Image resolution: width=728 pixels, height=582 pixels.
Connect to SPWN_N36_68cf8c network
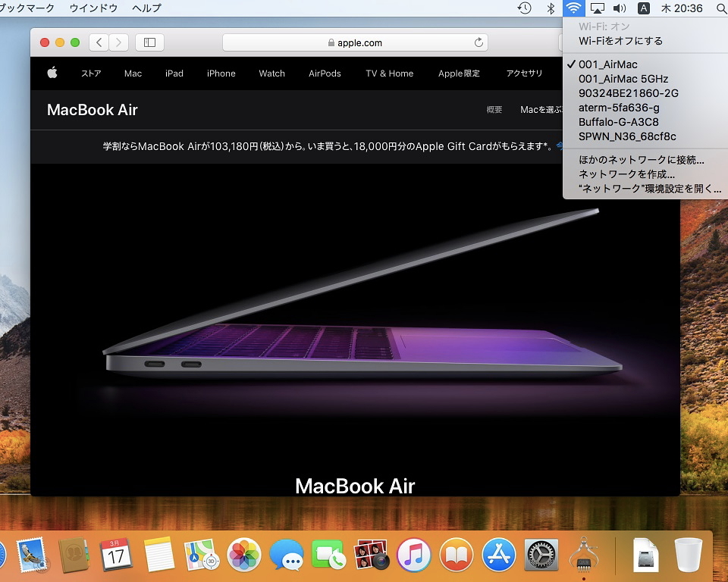click(645, 136)
